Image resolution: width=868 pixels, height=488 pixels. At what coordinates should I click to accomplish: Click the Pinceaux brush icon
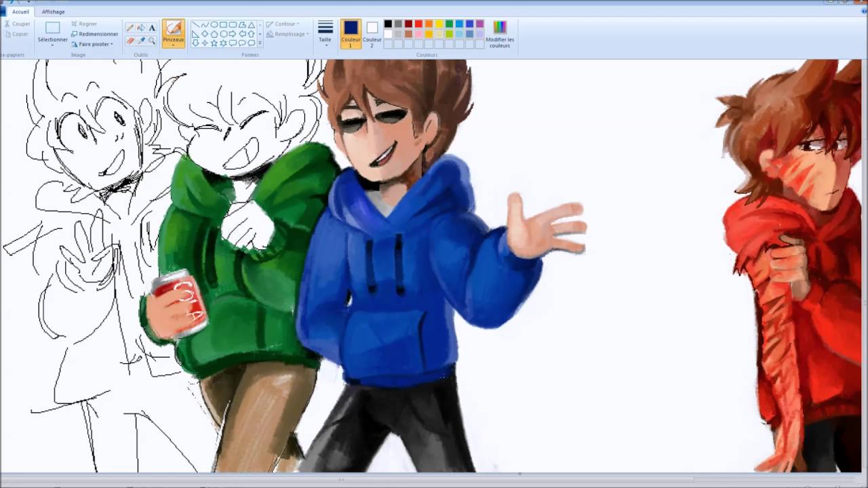point(174,27)
